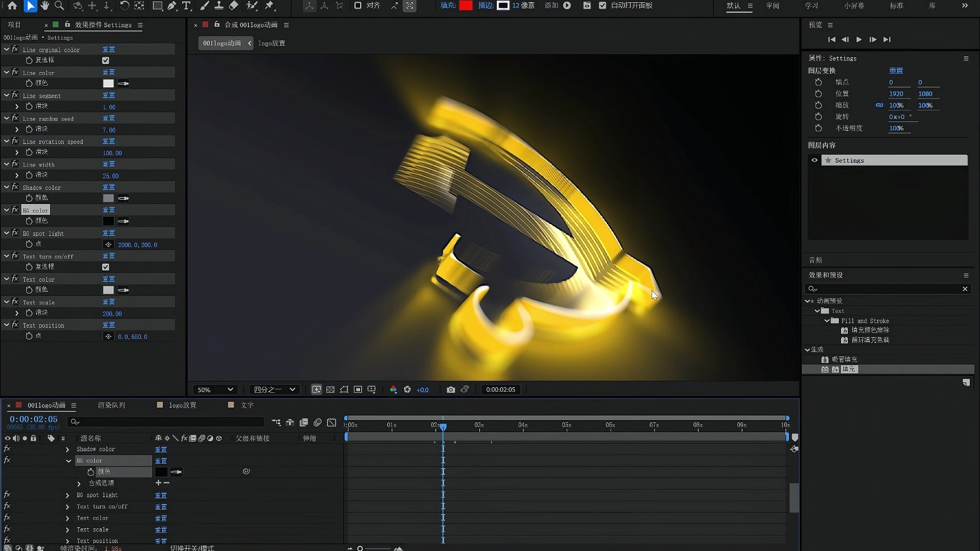Toggle the Text turn on/off checkbox
This screenshot has width=980, height=551.
(105, 267)
